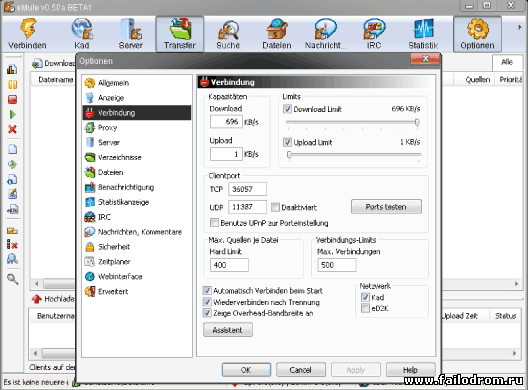The height and width of the screenshot is (390, 528).
Task: Click the magnifier sidebar icon
Action: tap(12, 279)
